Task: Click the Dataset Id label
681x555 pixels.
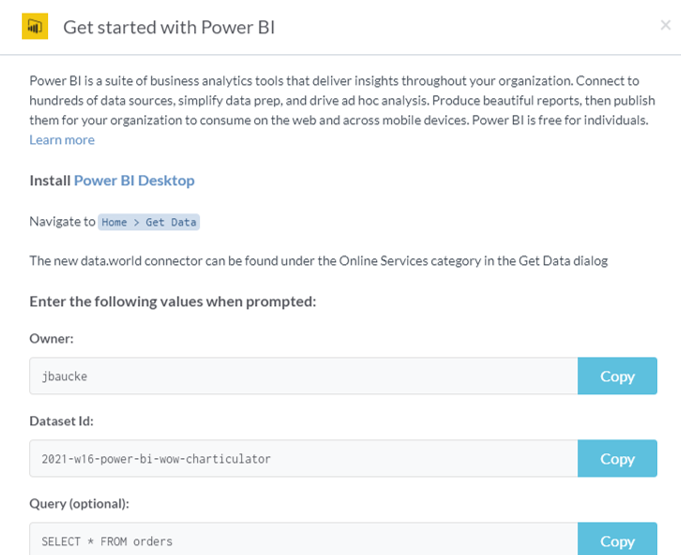Action: click(x=63, y=421)
